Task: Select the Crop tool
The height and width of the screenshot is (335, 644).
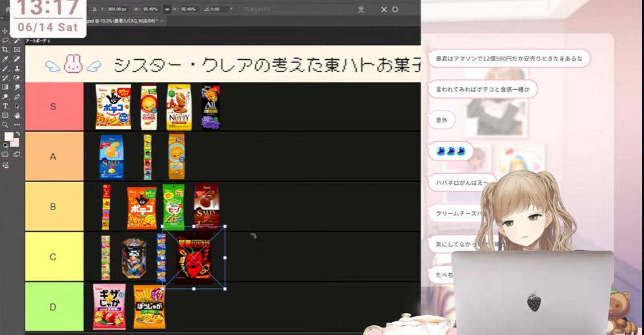Action: [5, 49]
